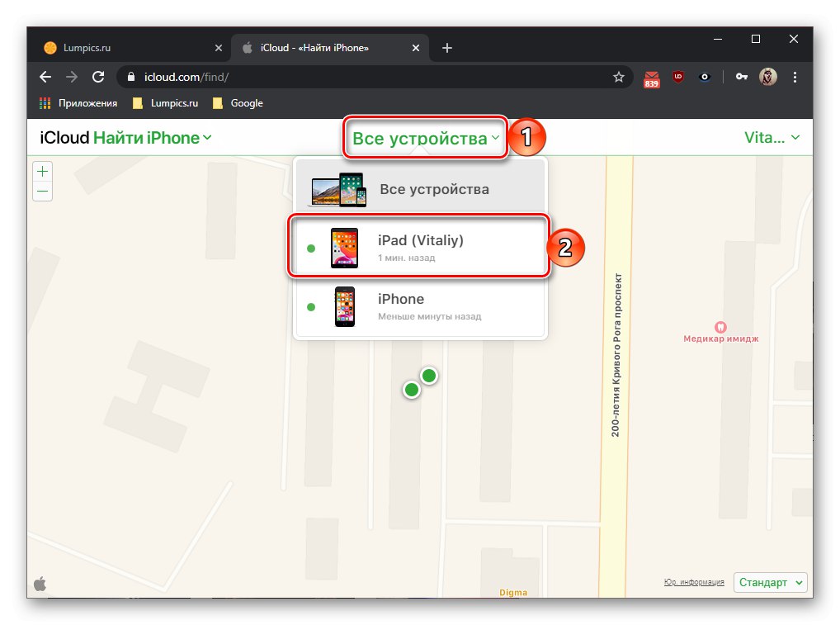The height and width of the screenshot is (625, 840).
Task: Open the Chrome profile avatar
Action: 768,77
